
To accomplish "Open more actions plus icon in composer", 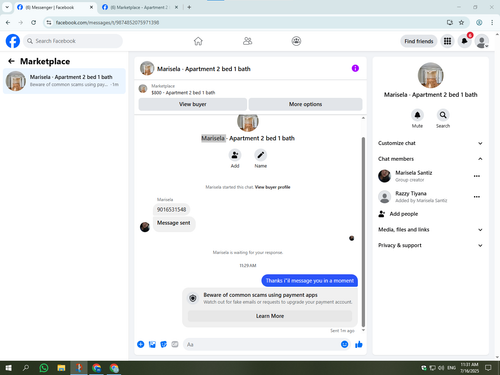I will point(141,344).
